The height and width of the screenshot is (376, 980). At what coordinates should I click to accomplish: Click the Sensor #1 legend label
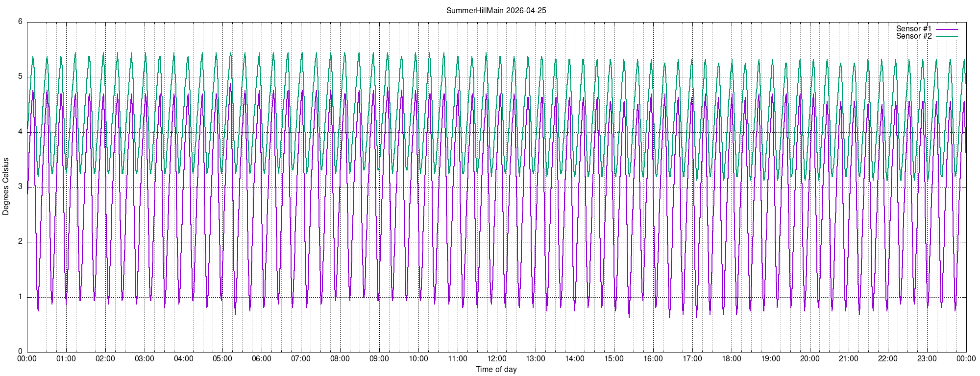[x=914, y=29]
